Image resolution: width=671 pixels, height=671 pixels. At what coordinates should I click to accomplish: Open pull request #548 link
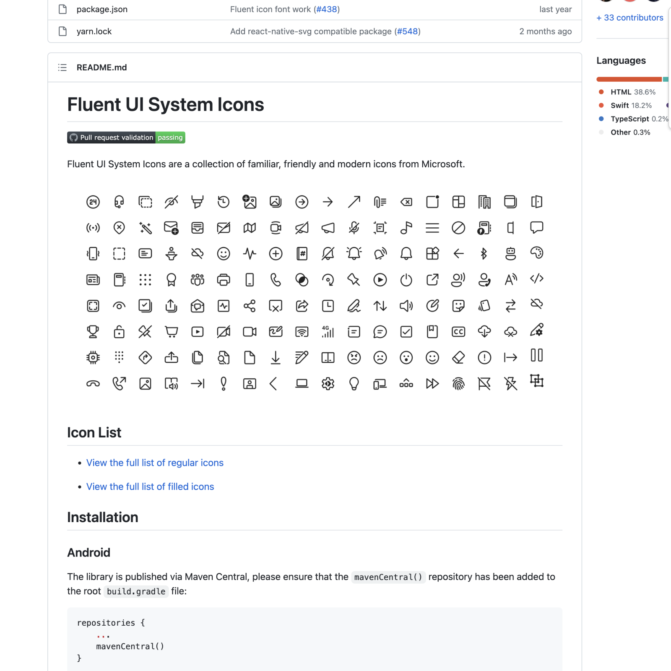pyautogui.click(x=407, y=31)
